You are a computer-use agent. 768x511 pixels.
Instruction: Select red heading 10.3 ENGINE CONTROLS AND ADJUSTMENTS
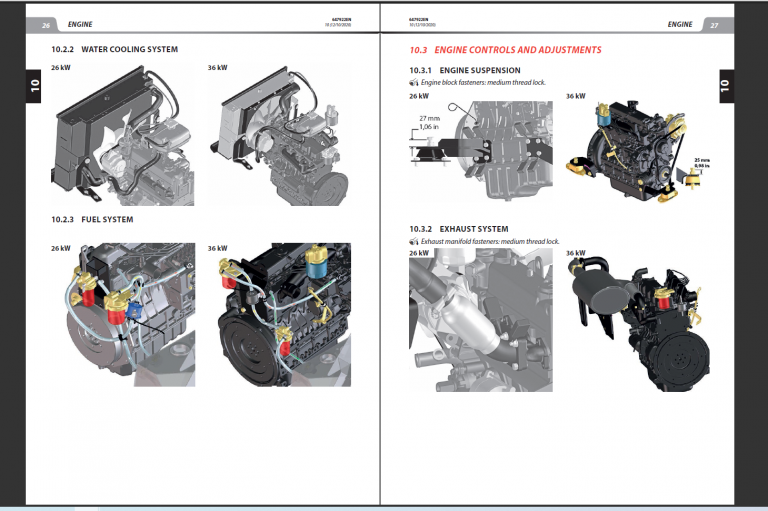(505, 50)
